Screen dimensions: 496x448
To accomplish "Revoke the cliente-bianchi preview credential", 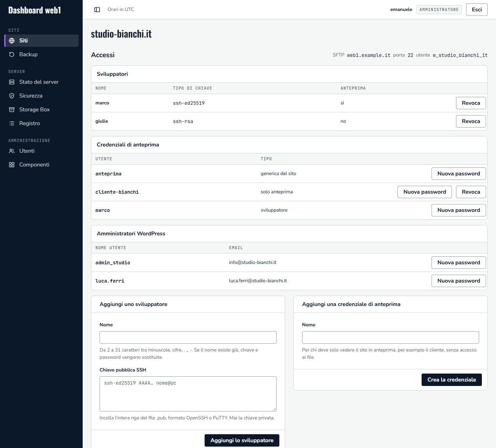I will 471,192.
